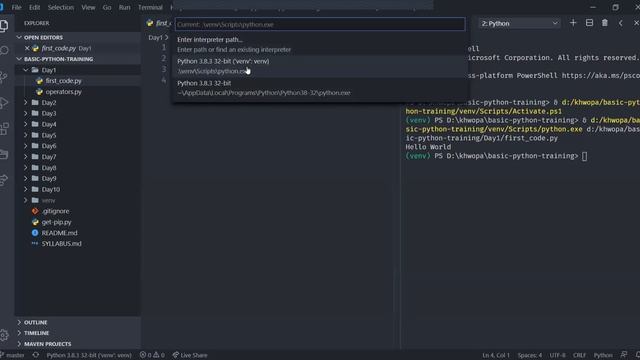Screen dimensions: 640x360
Task: Open the Extensions activity bar icon
Action: tap(4, 128)
